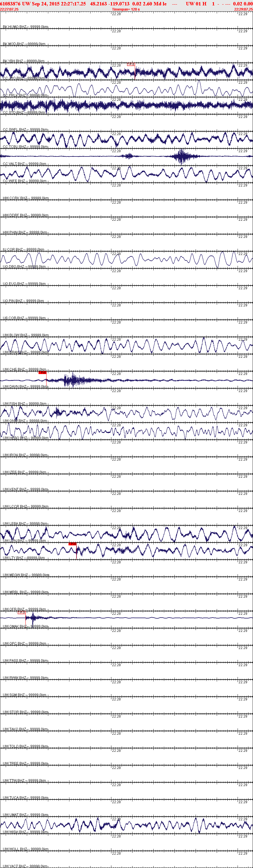Select the UW.KENT BHZ station label
The image size is (253, 868).
[x=25, y=490]
